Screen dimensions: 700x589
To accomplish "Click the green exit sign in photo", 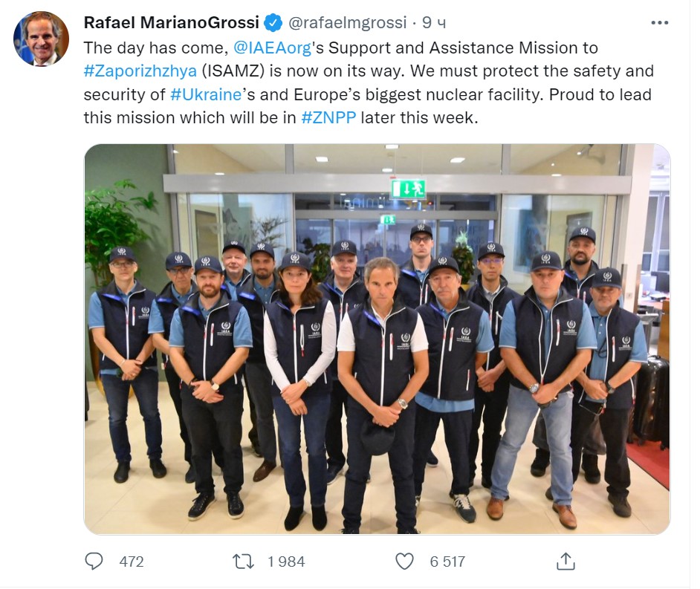I will pos(408,189).
